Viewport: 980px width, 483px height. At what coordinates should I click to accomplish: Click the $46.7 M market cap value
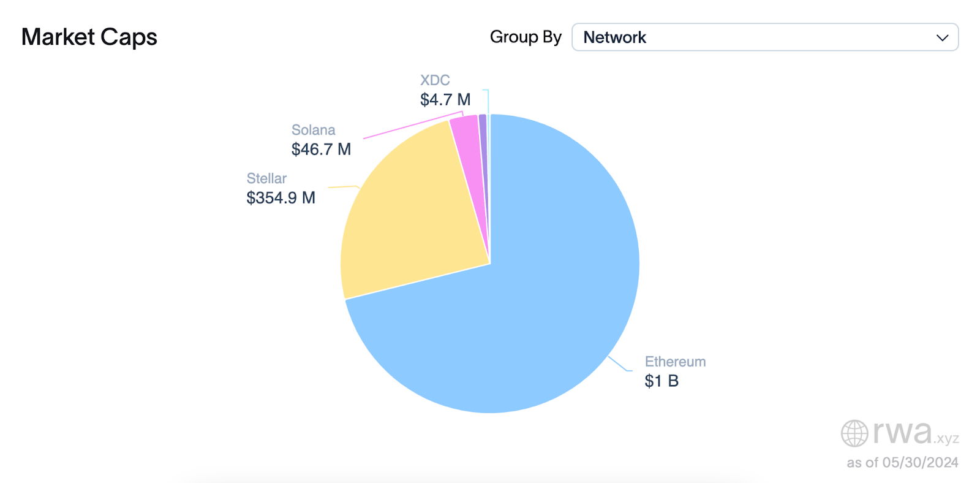point(321,150)
